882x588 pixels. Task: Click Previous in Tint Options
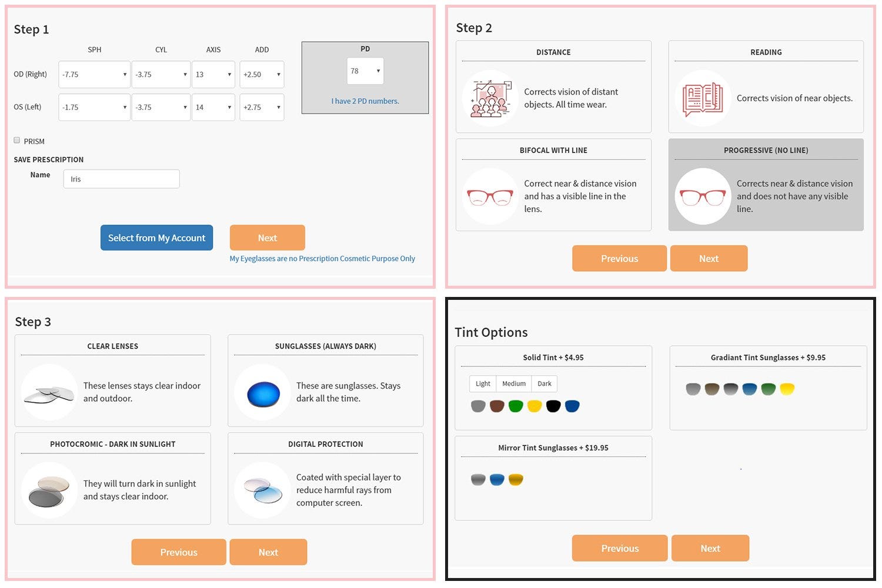(620, 548)
